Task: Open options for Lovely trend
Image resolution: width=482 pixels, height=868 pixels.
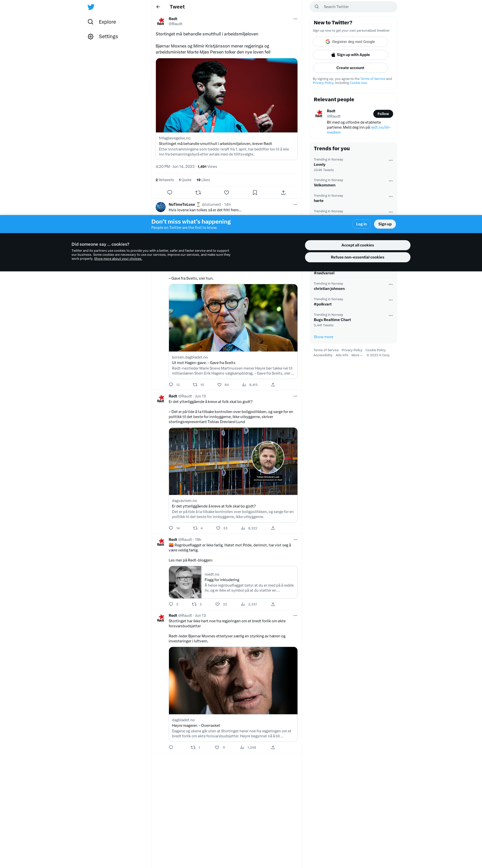Action: (x=390, y=160)
